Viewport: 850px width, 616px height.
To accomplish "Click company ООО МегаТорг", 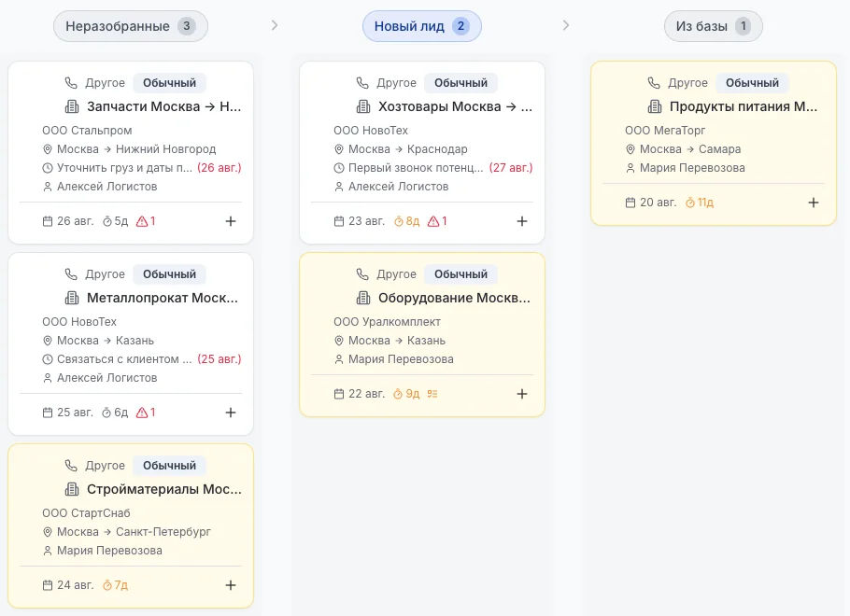I will pos(665,131).
